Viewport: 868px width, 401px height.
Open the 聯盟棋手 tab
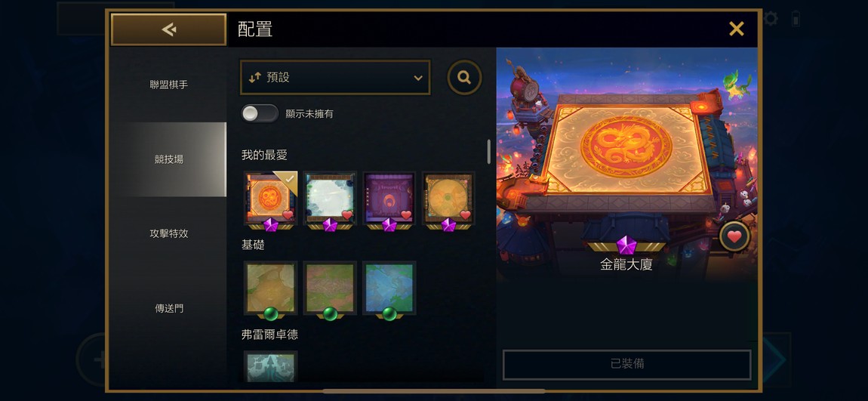(169, 85)
